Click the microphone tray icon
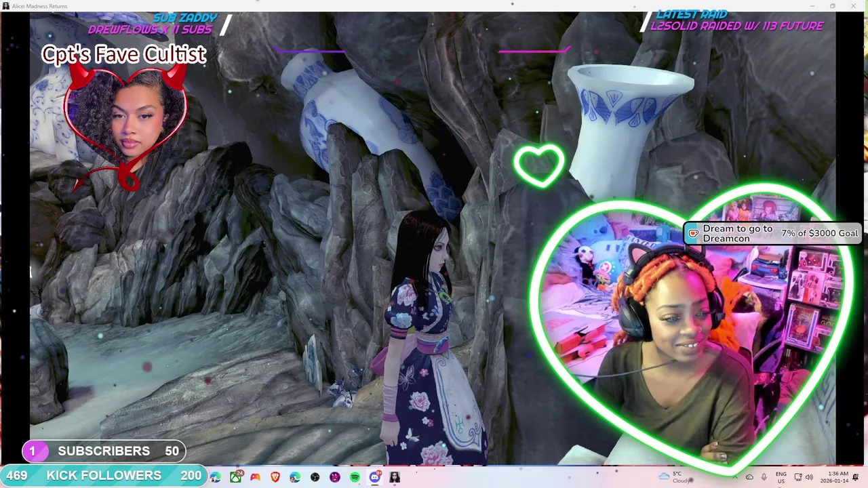This screenshot has width=868, height=488. [x=764, y=477]
